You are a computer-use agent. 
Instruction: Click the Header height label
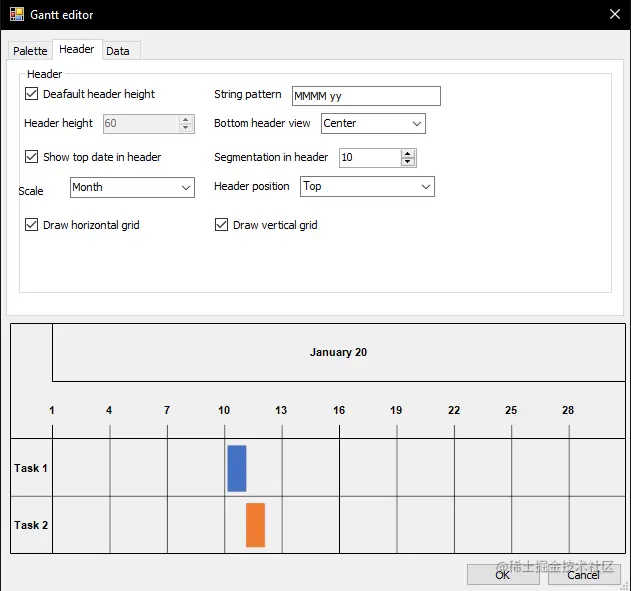tap(58, 123)
